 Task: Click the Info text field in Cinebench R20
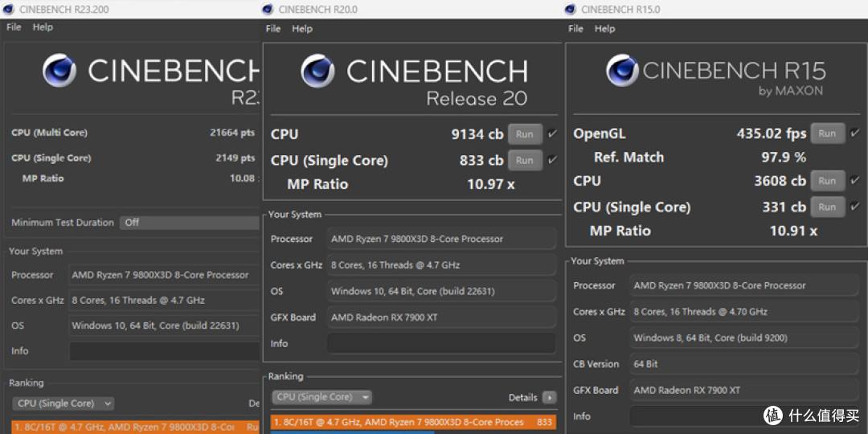(x=441, y=343)
